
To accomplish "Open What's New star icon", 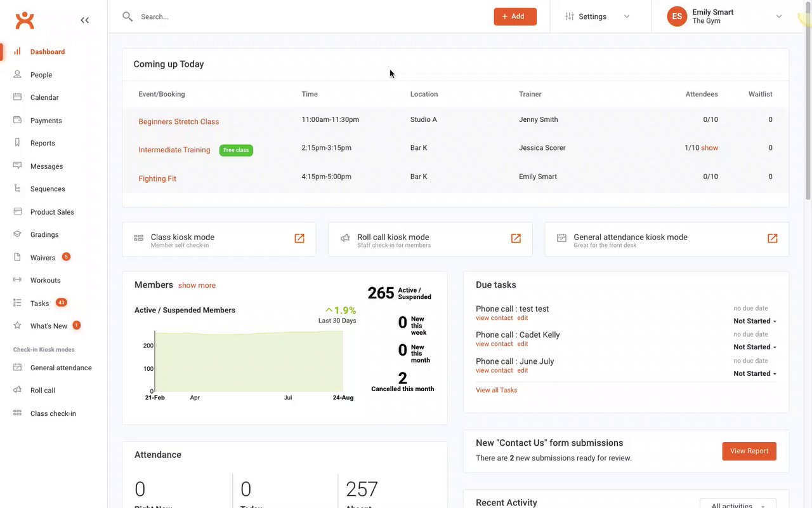I will pyautogui.click(x=18, y=326).
